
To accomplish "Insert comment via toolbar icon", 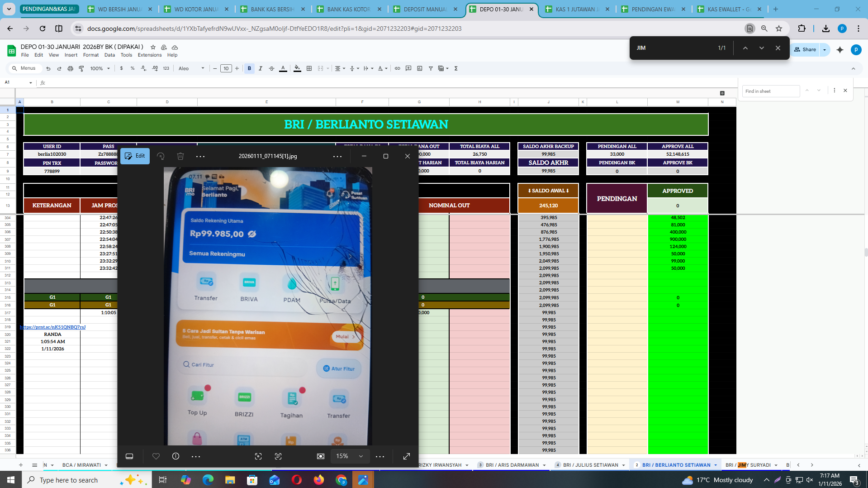I will [x=408, y=68].
